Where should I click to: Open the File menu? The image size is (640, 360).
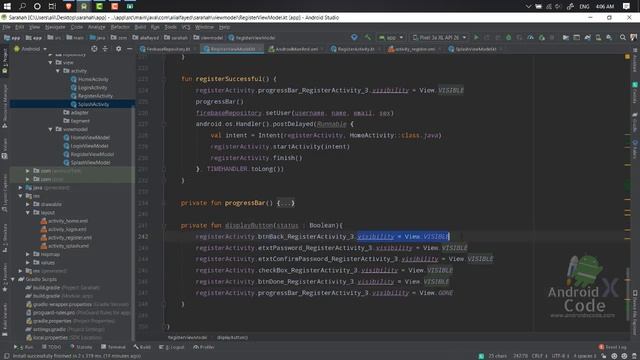click(x=7, y=27)
